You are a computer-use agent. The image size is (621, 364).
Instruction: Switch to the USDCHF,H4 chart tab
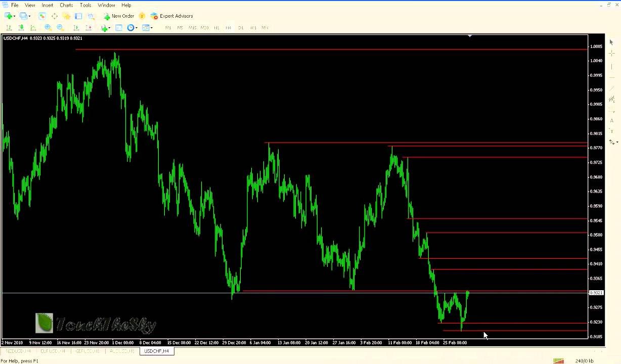pyautogui.click(x=157, y=351)
